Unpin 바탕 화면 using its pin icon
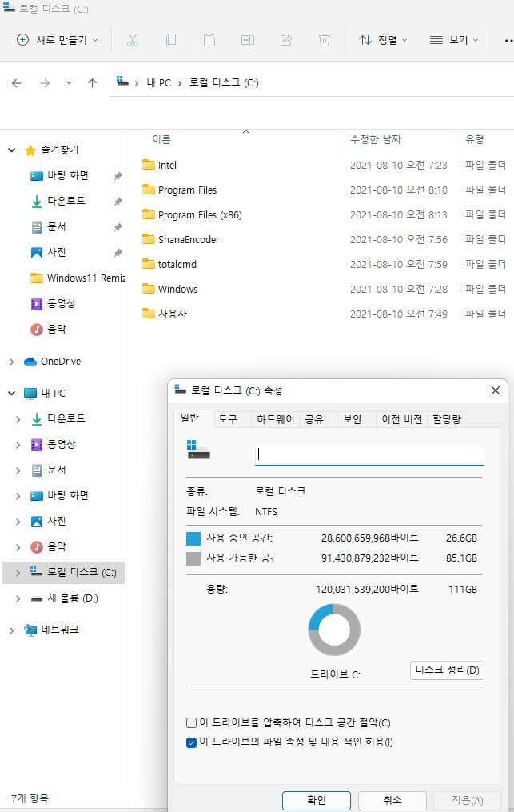The width and height of the screenshot is (514, 812). [x=118, y=176]
